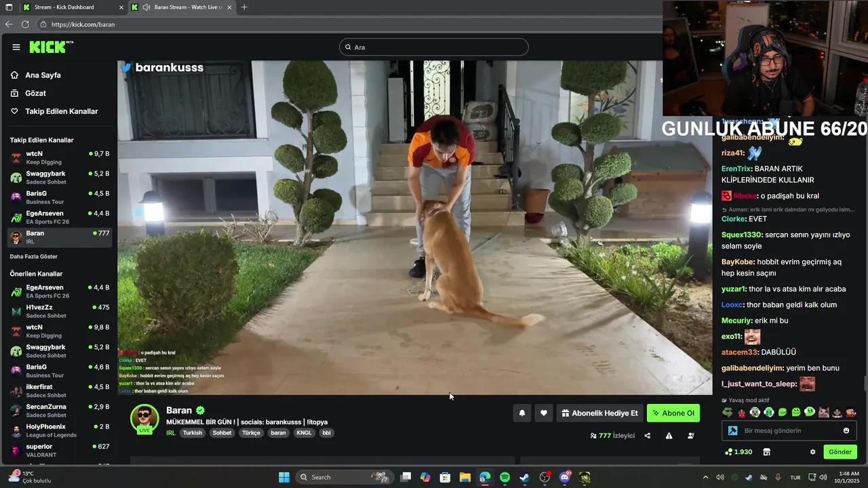The image size is (868, 488).
Task: Click the share icon beside viewer count
Action: (x=647, y=436)
